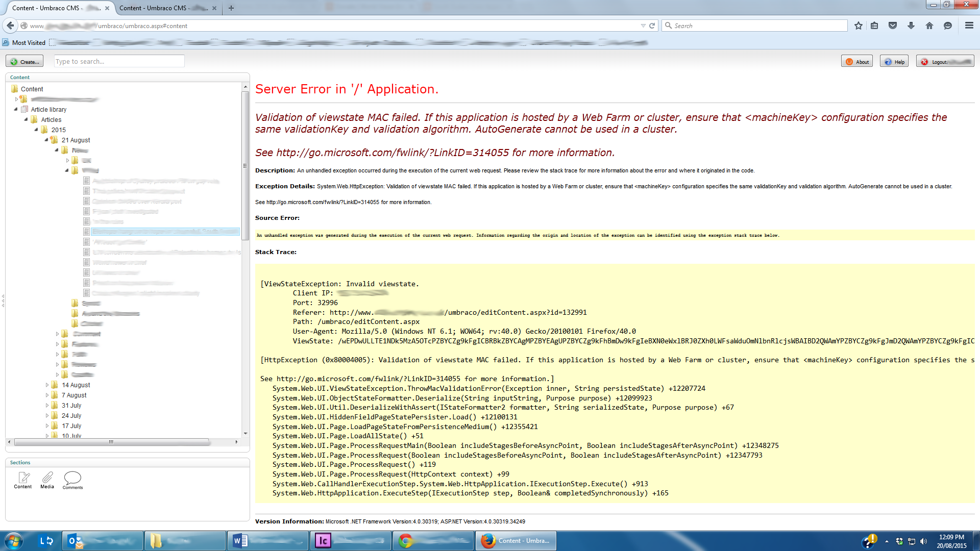Expand the 14 August node arrow
980x551 pixels.
pyautogui.click(x=47, y=385)
